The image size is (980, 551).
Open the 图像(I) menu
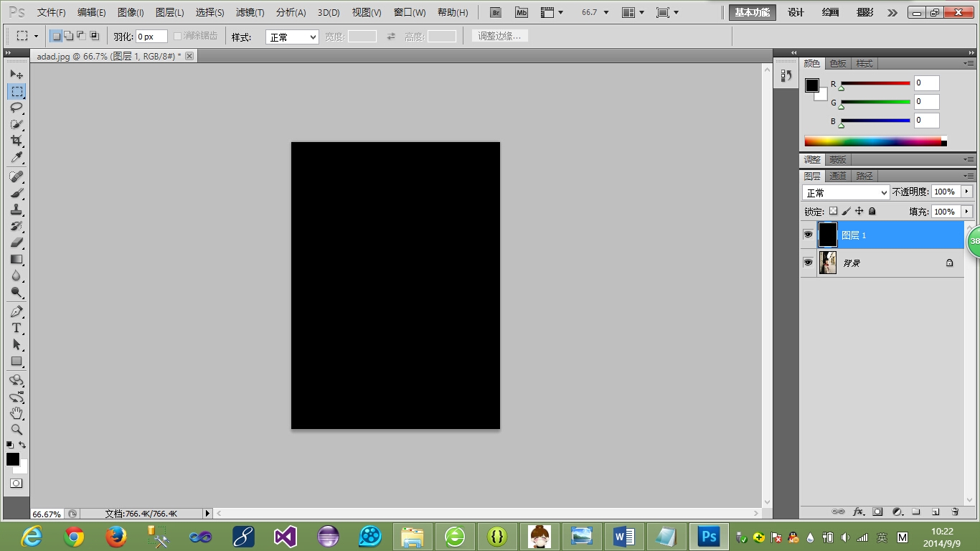(131, 13)
